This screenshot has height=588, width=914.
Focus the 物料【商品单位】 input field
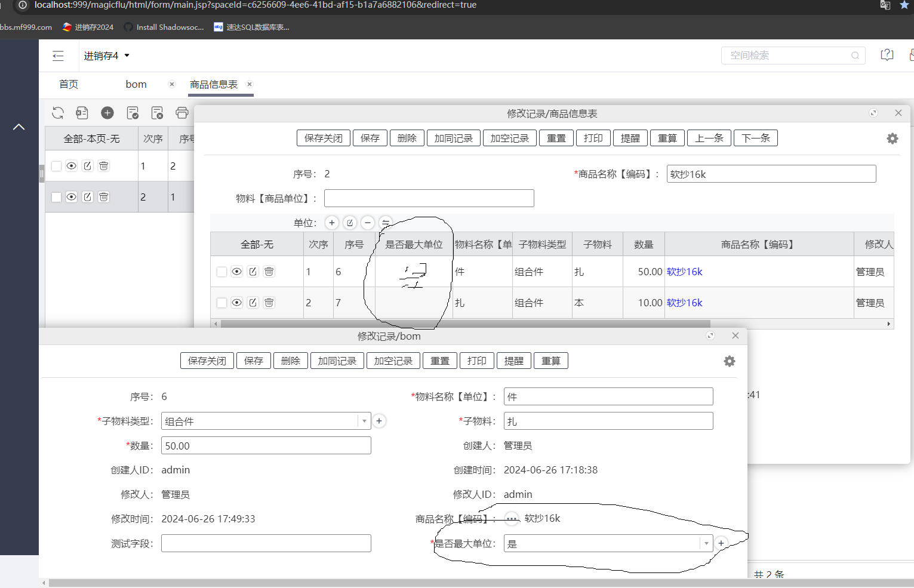point(429,198)
